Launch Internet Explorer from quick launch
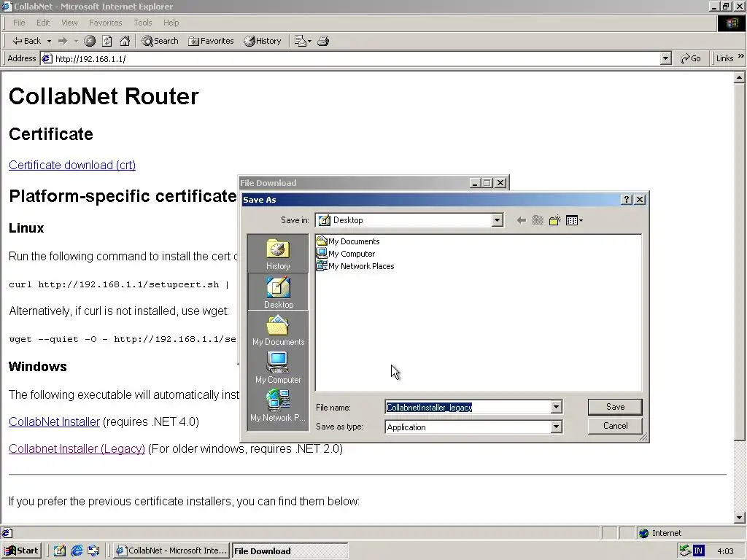The width and height of the screenshot is (747, 560). tap(77, 551)
